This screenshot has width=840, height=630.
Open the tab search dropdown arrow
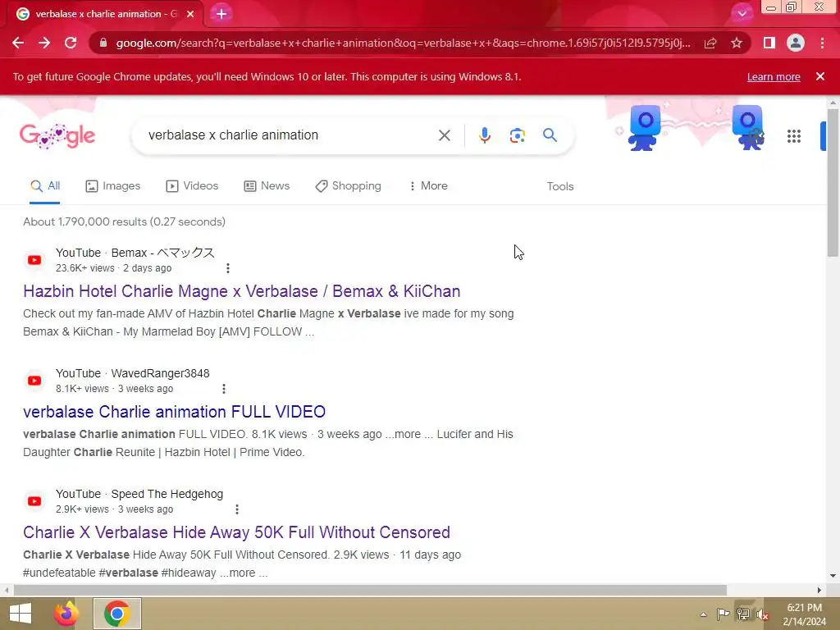coord(742,14)
